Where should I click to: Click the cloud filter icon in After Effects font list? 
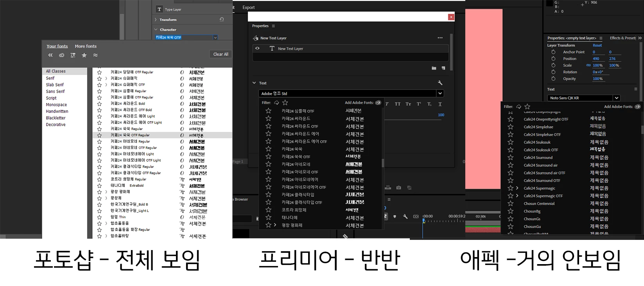tap(519, 107)
